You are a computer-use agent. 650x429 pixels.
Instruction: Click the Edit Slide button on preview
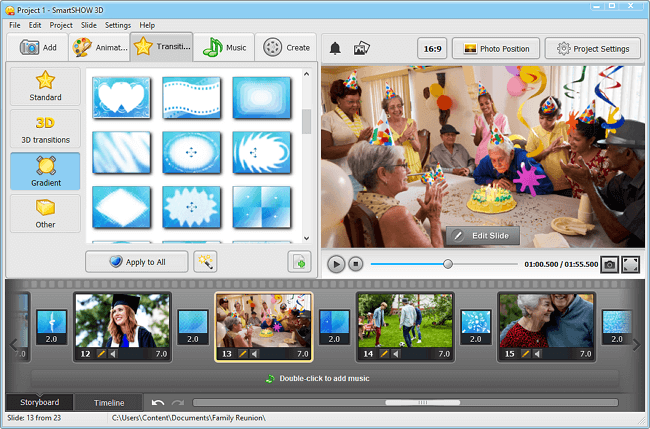483,235
